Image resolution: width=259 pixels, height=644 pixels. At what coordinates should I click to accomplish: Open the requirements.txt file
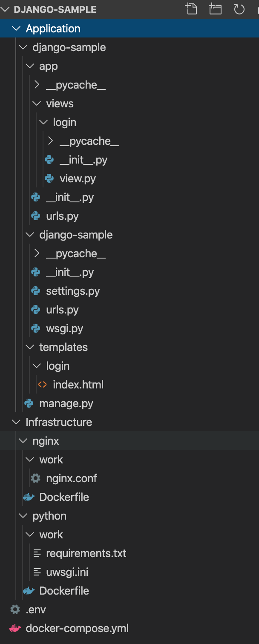[86, 553]
